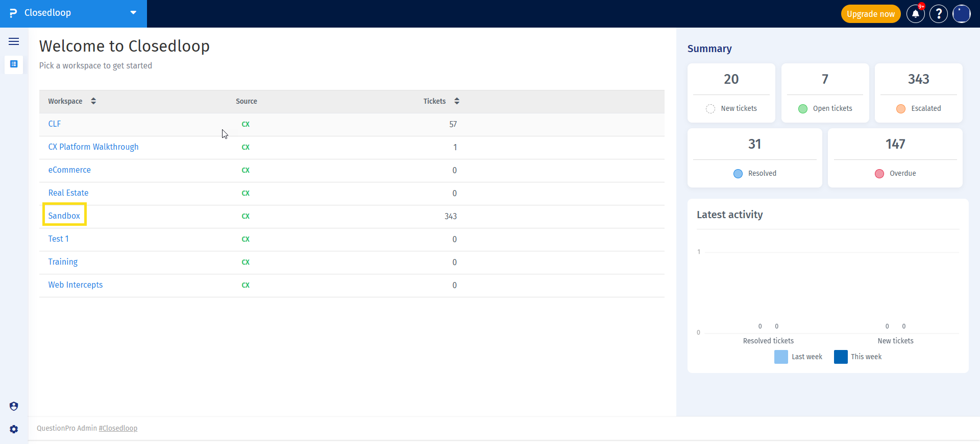The height and width of the screenshot is (444, 980).
Task: Open the Test 1 workspace
Action: click(x=59, y=239)
